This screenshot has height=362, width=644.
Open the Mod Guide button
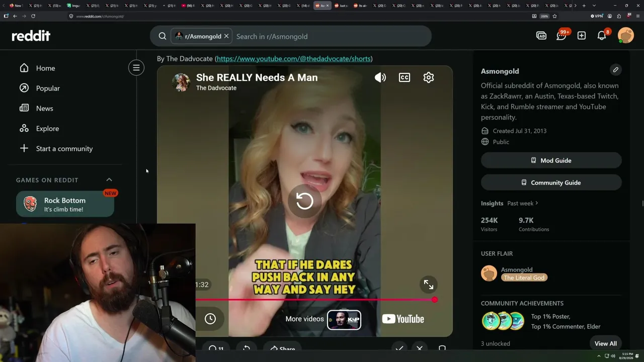[551, 160]
